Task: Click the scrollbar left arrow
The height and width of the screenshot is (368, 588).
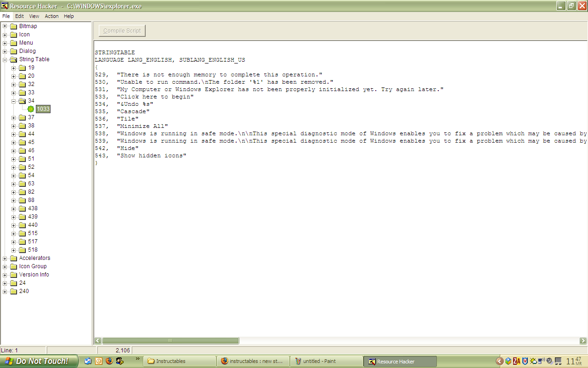Action: pos(98,341)
